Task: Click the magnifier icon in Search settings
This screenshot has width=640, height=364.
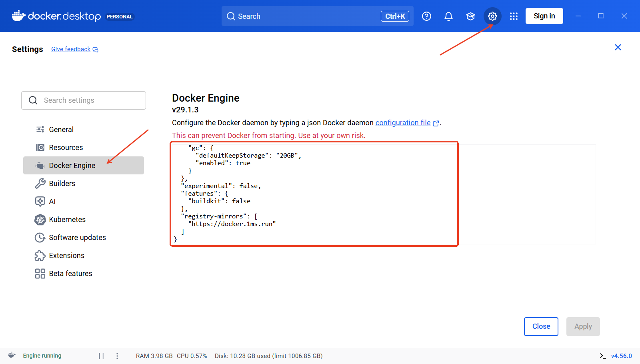Action: click(33, 100)
